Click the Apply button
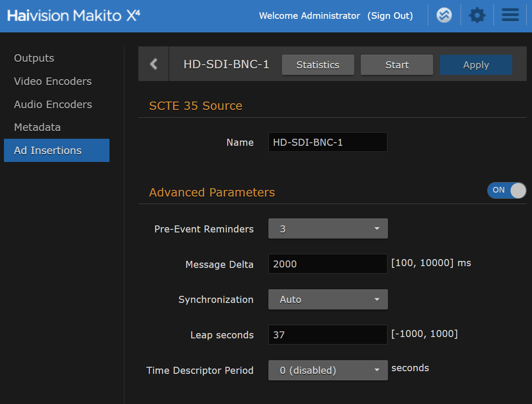Screen dimensions: 532x404 click(476, 65)
